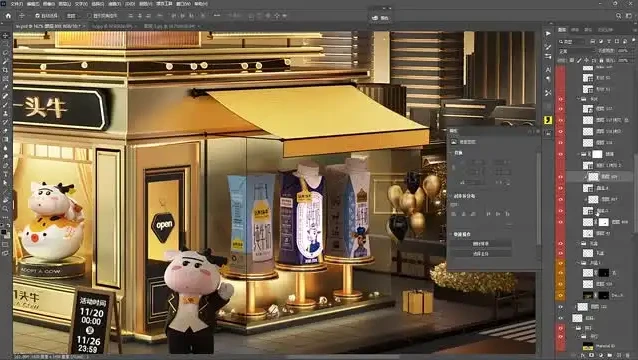Lock image pixels brush icon
The height and width of the screenshot is (360, 638).
(579, 60)
